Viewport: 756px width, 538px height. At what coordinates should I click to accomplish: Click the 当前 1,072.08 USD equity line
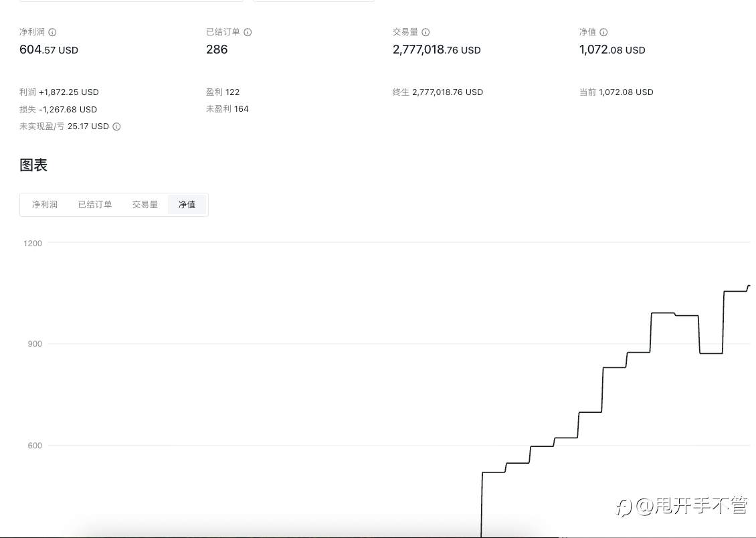point(616,92)
